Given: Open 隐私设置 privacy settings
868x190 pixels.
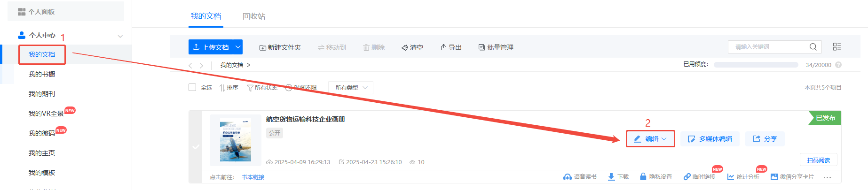Looking at the screenshot, I should click(655, 177).
